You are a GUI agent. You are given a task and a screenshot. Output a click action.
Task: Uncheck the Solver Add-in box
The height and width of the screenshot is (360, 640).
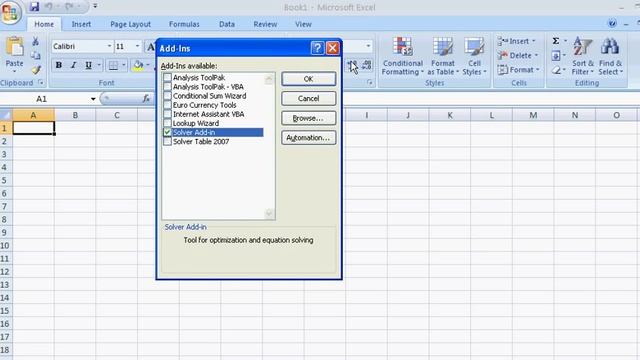167,132
